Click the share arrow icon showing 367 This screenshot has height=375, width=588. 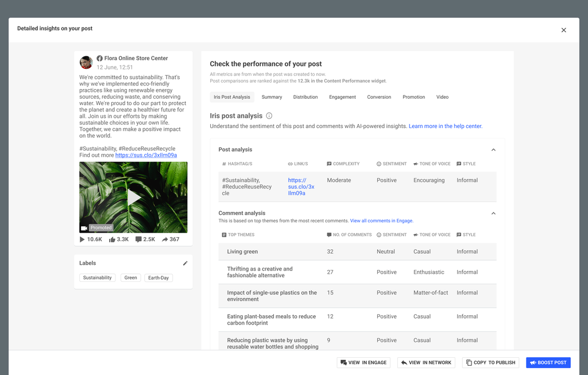coord(165,239)
